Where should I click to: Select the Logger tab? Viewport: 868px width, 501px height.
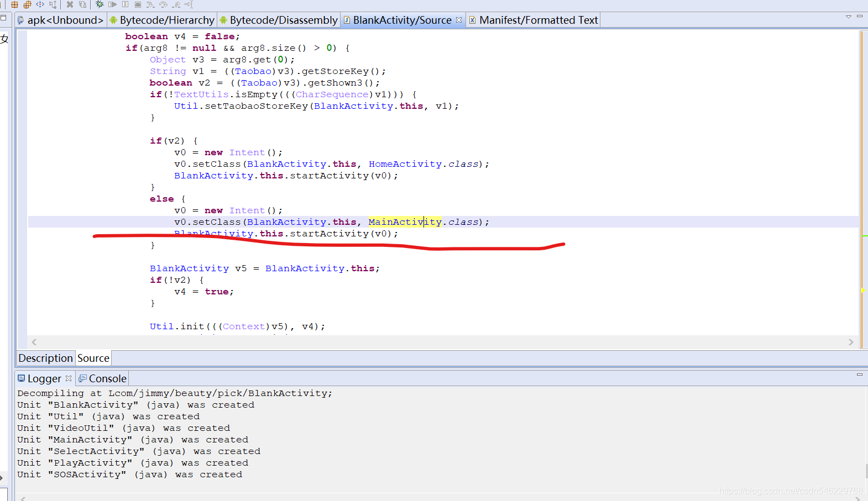point(44,378)
